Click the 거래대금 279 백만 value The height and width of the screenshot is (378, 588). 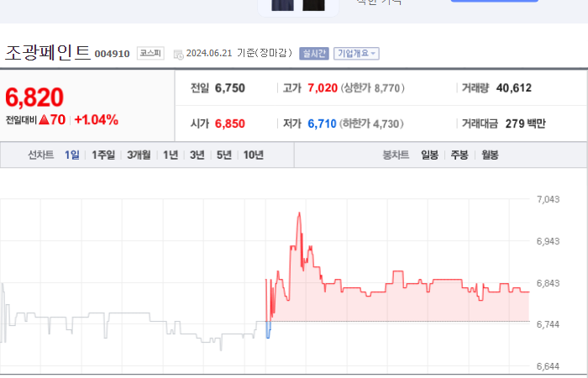tap(525, 123)
